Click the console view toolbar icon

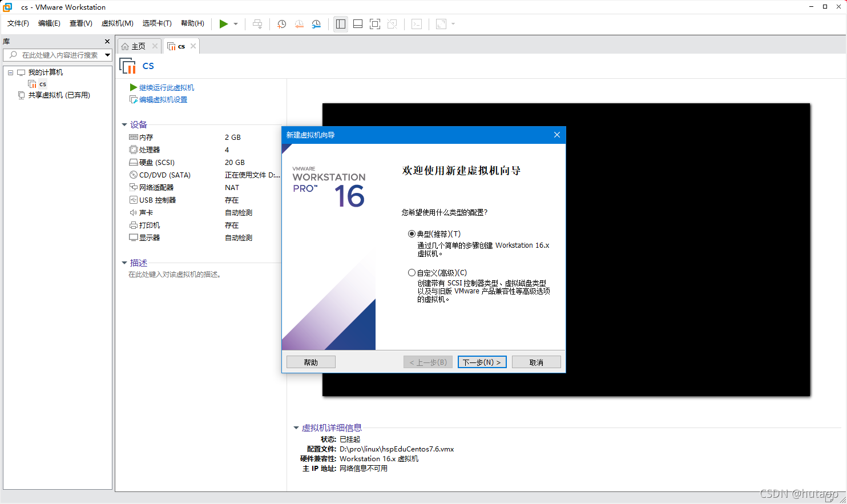pyautogui.click(x=417, y=24)
